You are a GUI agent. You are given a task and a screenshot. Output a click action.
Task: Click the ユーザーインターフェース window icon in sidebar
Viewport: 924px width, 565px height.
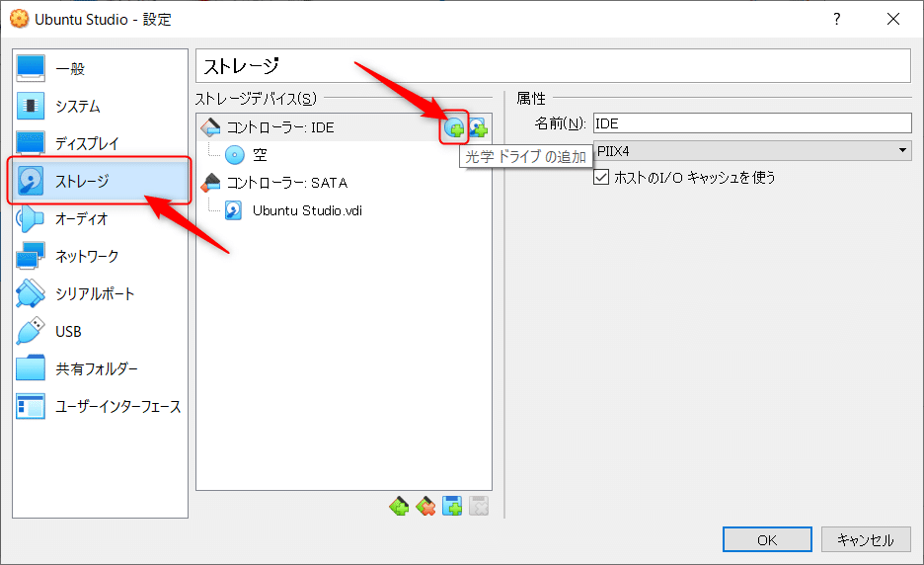click(31, 406)
